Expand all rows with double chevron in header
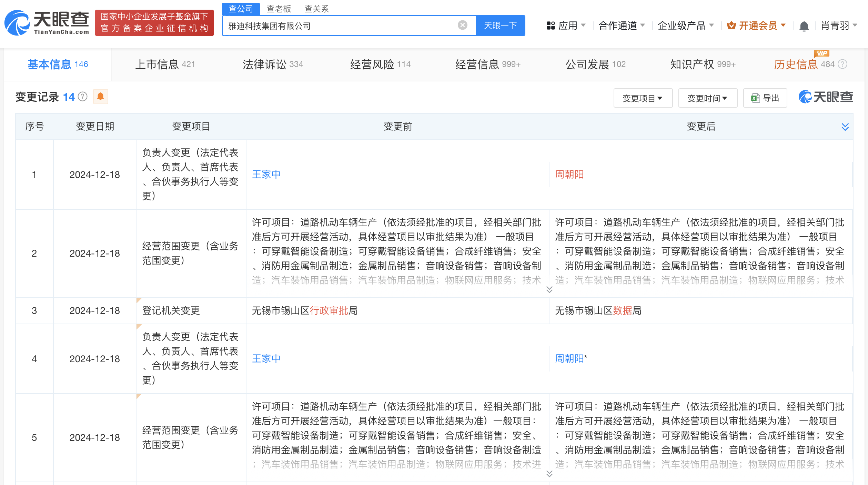 [x=845, y=127]
